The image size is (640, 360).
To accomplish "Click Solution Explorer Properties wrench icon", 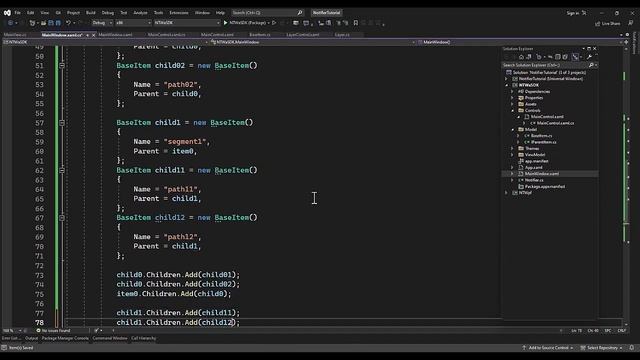I will [589, 57].
